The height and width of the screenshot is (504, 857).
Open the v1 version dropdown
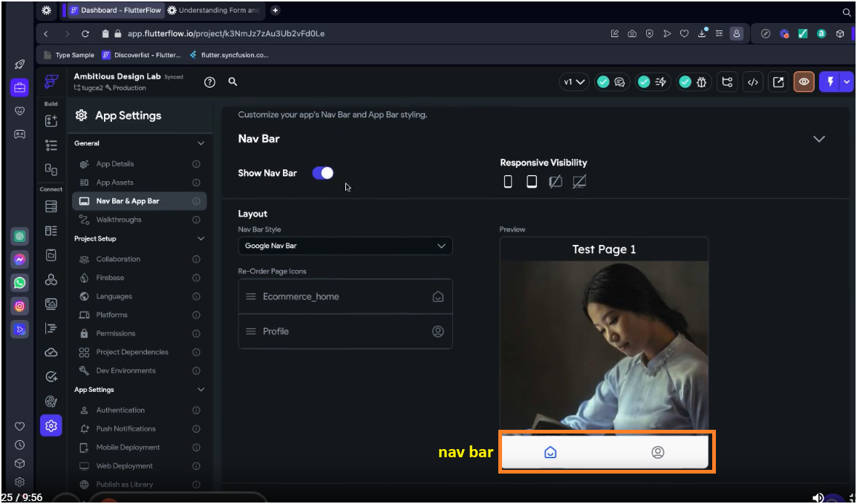click(x=574, y=82)
